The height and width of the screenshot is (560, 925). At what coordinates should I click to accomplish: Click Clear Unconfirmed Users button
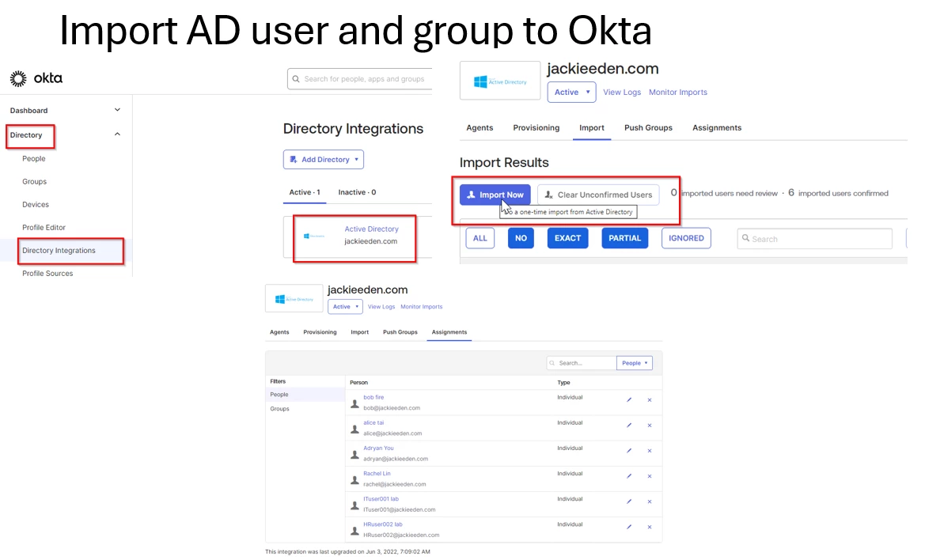pyautogui.click(x=598, y=195)
